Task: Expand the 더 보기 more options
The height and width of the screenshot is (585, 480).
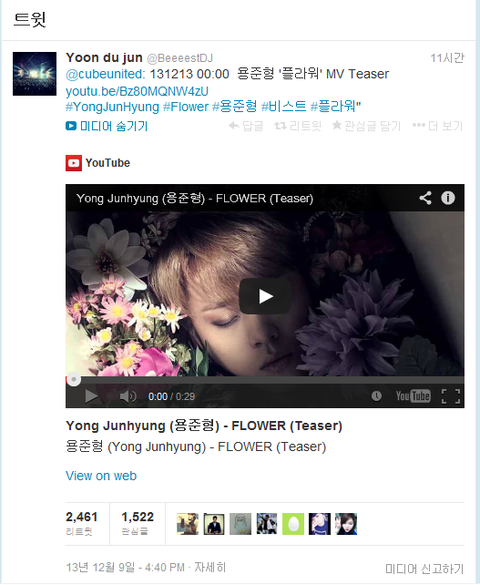Action: 438,126
